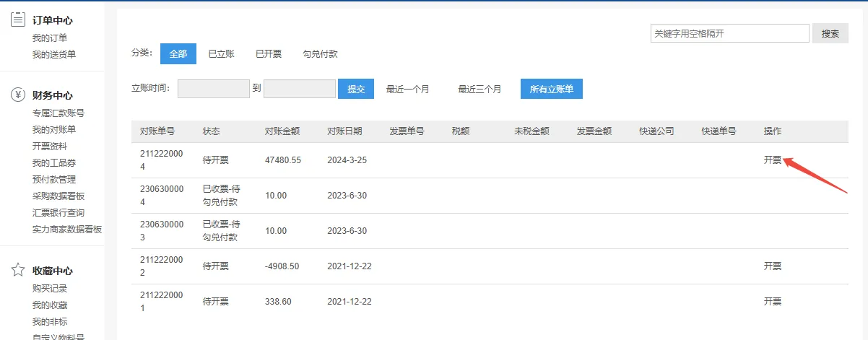Click the 财务中心 yen icon
This screenshot has width=868, height=340.
(18, 95)
